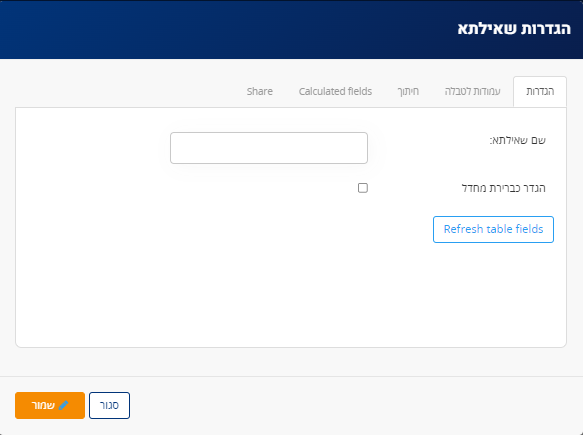Select the Calculated fields tab

point(335,91)
